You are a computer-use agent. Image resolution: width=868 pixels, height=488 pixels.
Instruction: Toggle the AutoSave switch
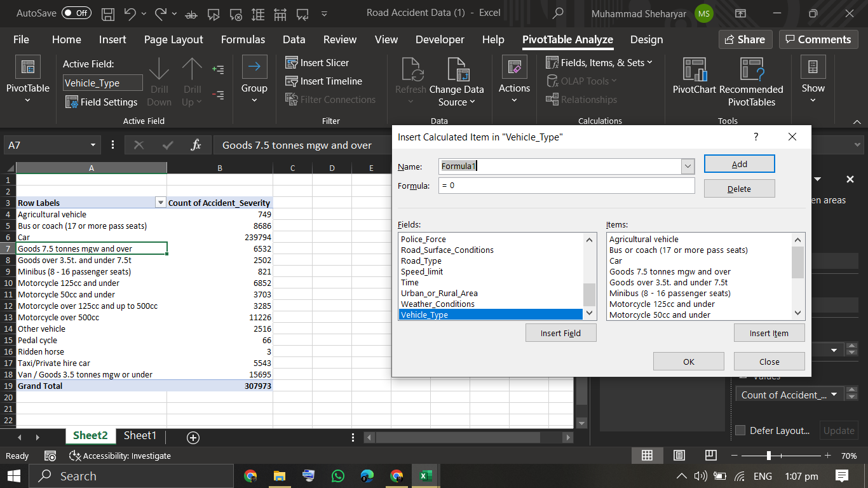click(76, 13)
